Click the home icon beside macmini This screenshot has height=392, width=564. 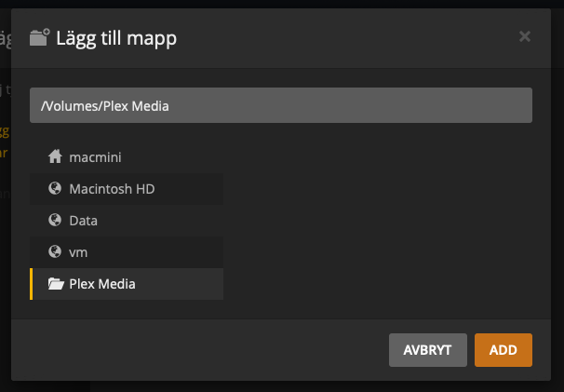point(55,156)
